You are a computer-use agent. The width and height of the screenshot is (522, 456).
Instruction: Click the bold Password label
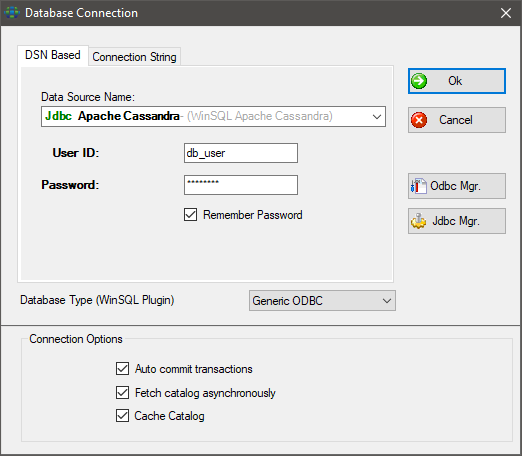pos(70,185)
